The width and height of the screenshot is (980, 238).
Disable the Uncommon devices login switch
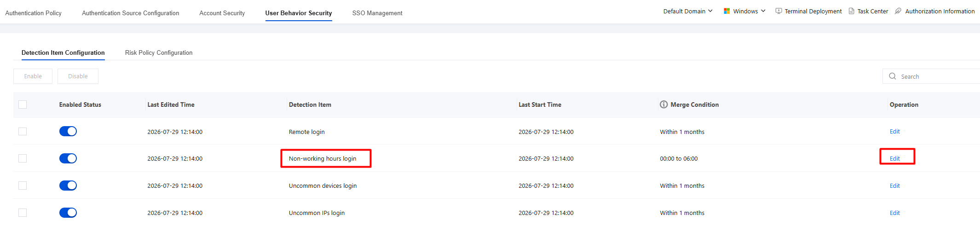coord(68,186)
